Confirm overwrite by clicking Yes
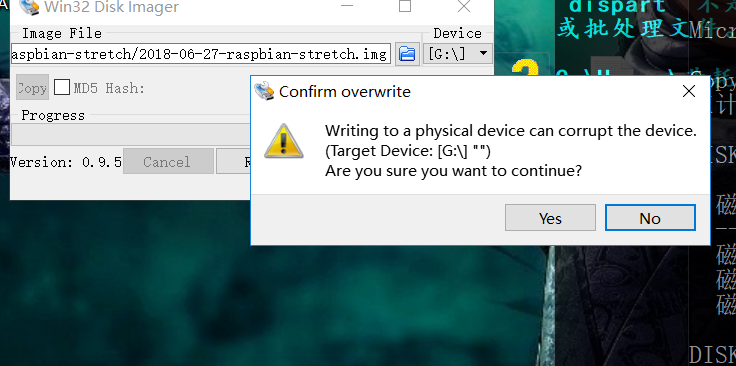This screenshot has width=736, height=366. click(550, 218)
